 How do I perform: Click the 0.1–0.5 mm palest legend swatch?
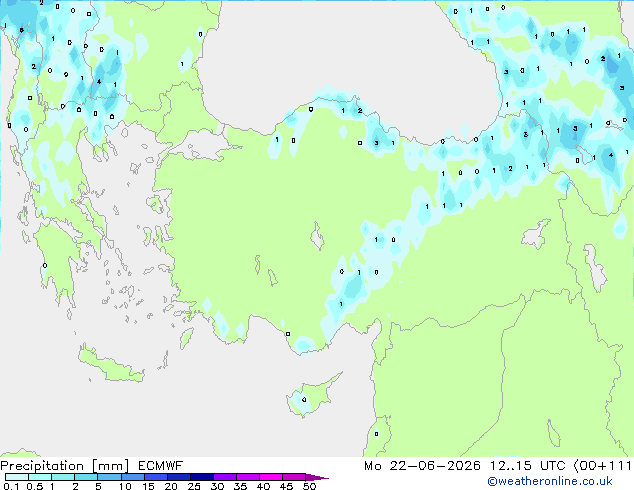(x=17, y=477)
